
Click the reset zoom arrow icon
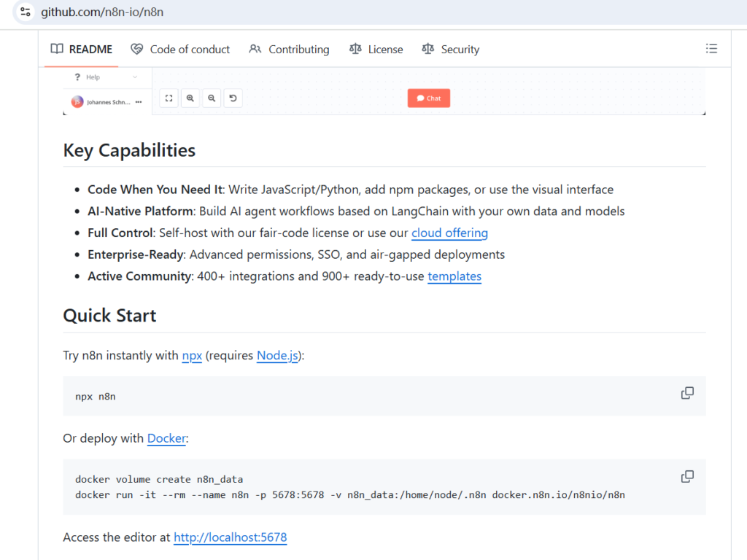tap(233, 98)
